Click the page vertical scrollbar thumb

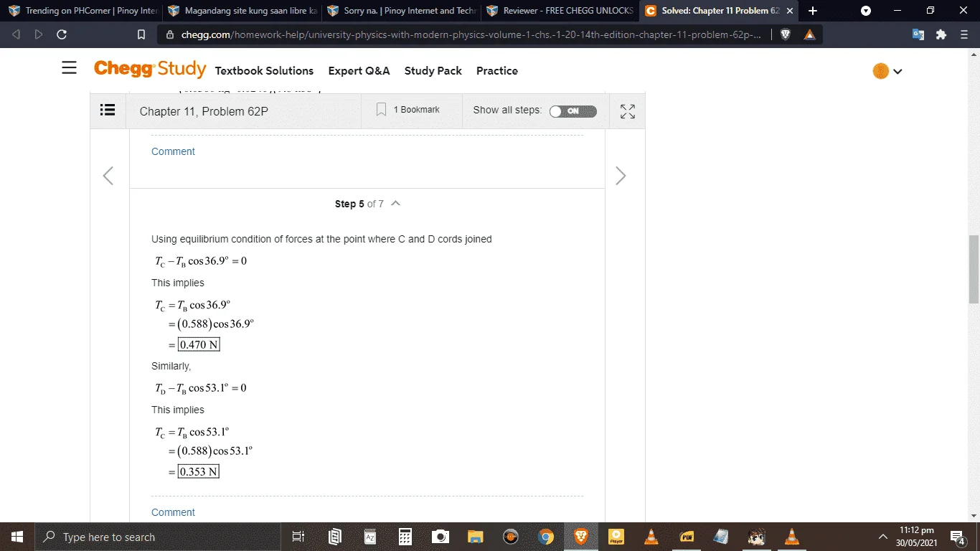pyautogui.click(x=974, y=269)
